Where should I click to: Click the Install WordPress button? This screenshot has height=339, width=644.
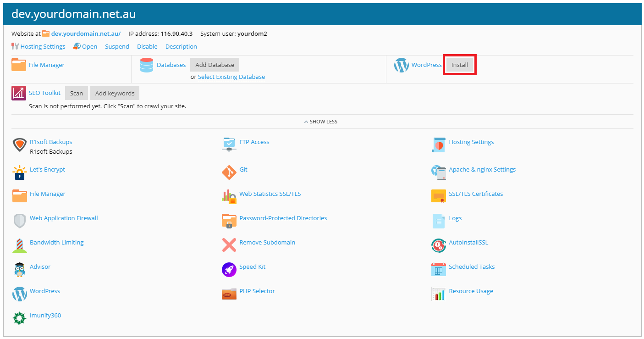click(460, 65)
